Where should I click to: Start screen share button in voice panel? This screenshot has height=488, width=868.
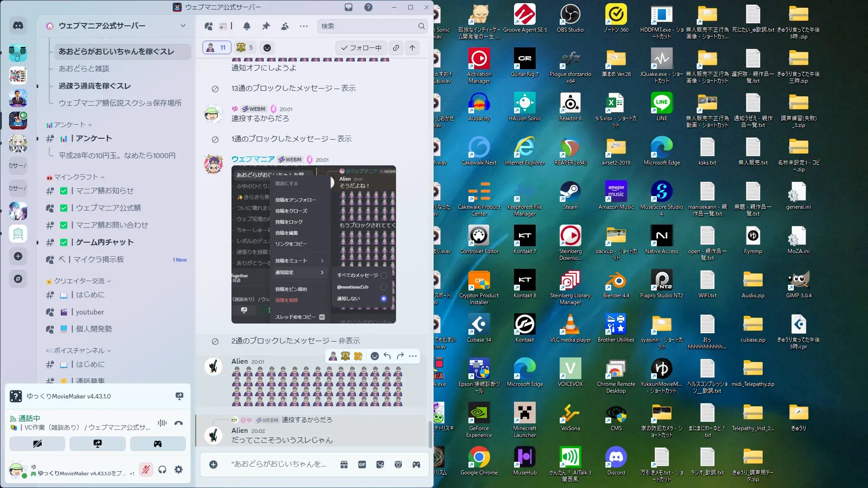pos(97,444)
